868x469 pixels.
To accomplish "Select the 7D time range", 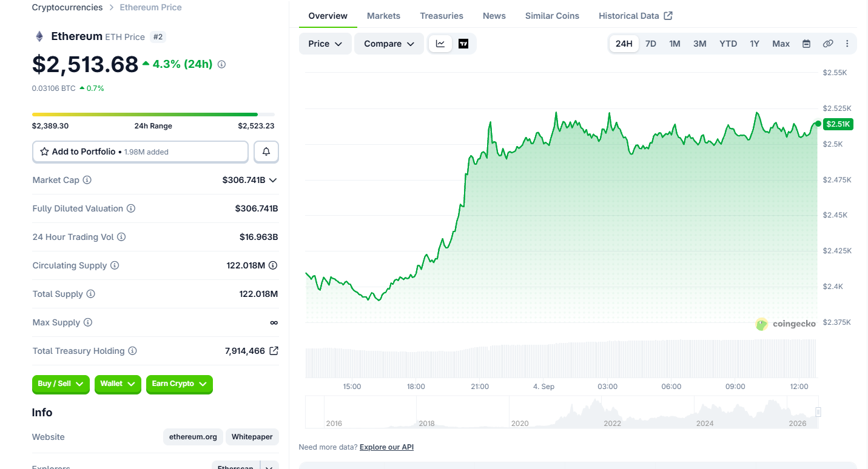I will (650, 44).
